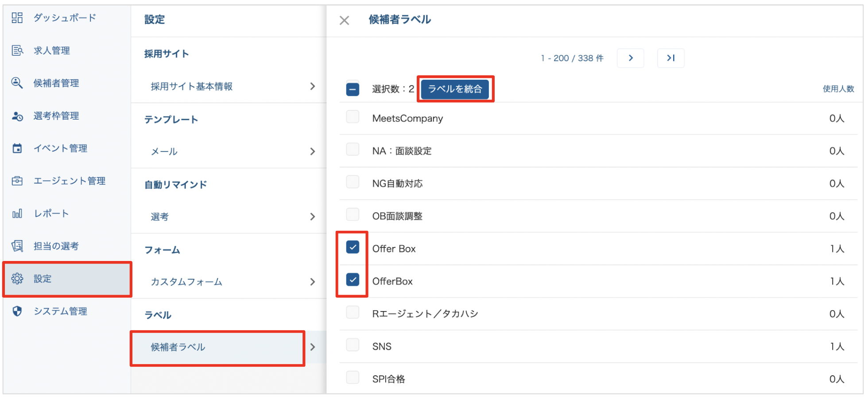Image resolution: width=868 pixels, height=397 pixels.
Task: Uncheck the Offer Box label checkbox
Action: [x=353, y=247]
